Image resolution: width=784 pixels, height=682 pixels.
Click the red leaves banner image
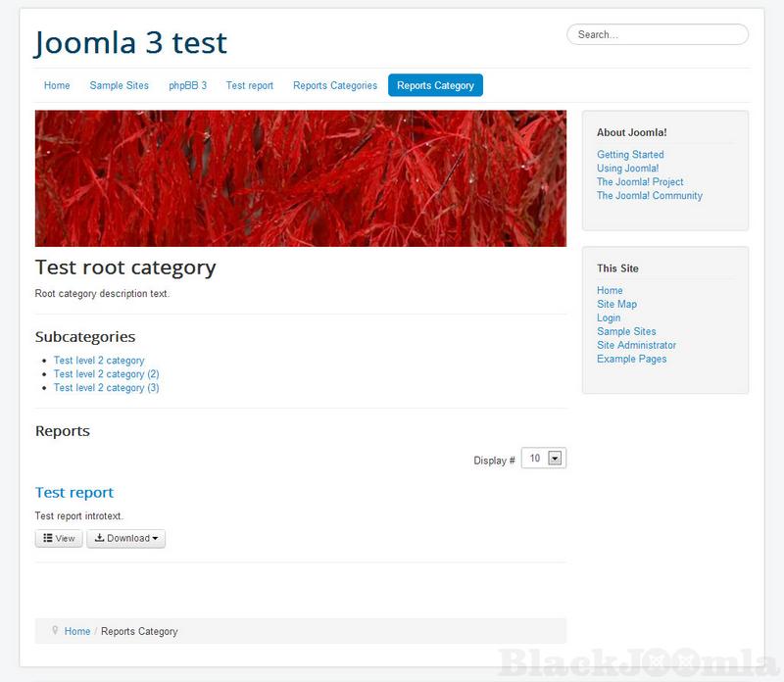300,178
